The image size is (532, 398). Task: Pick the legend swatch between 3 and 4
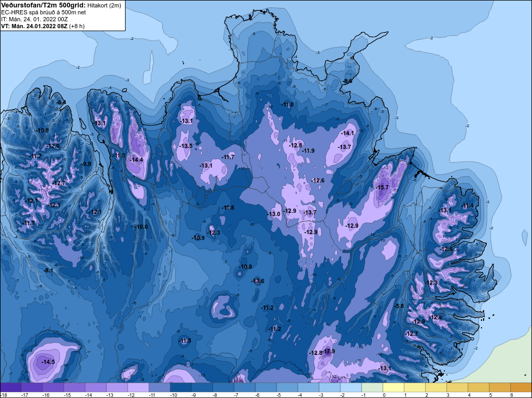tap(458, 387)
